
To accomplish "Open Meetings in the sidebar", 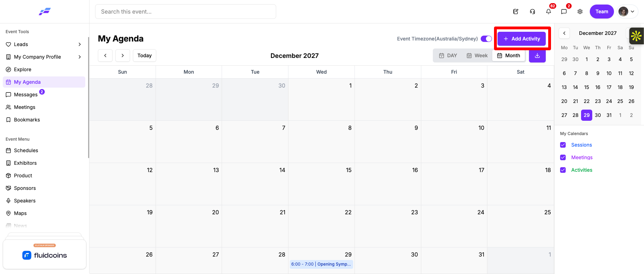I will point(44,107).
